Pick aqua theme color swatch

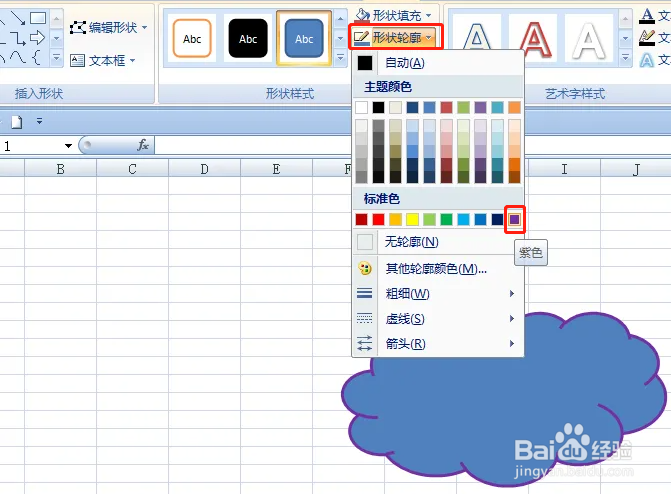[497, 107]
